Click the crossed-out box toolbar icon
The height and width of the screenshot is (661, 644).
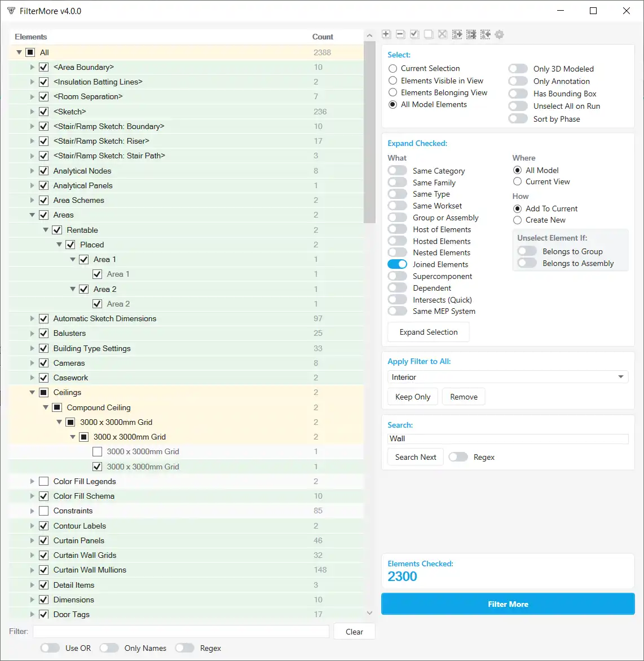443,34
